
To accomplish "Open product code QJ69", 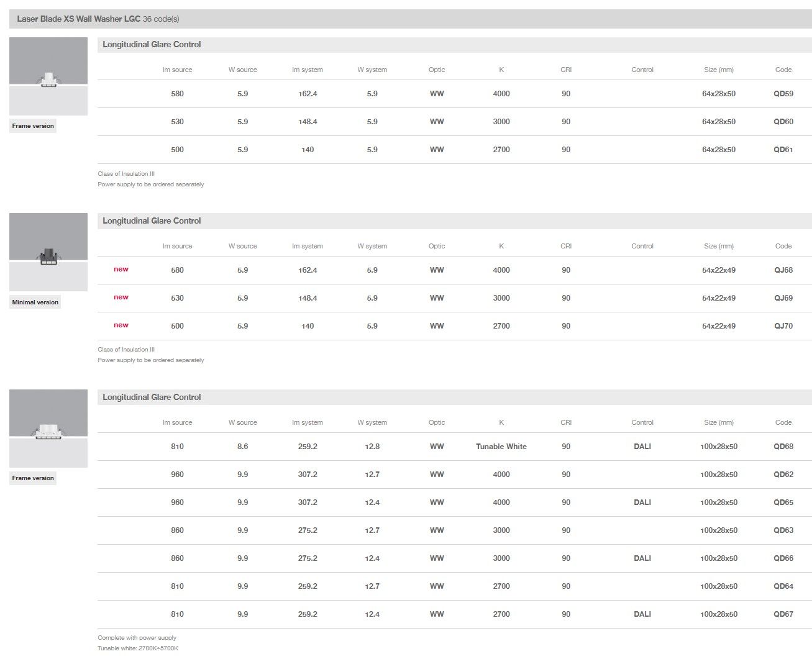I will click(x=783, y=298).
